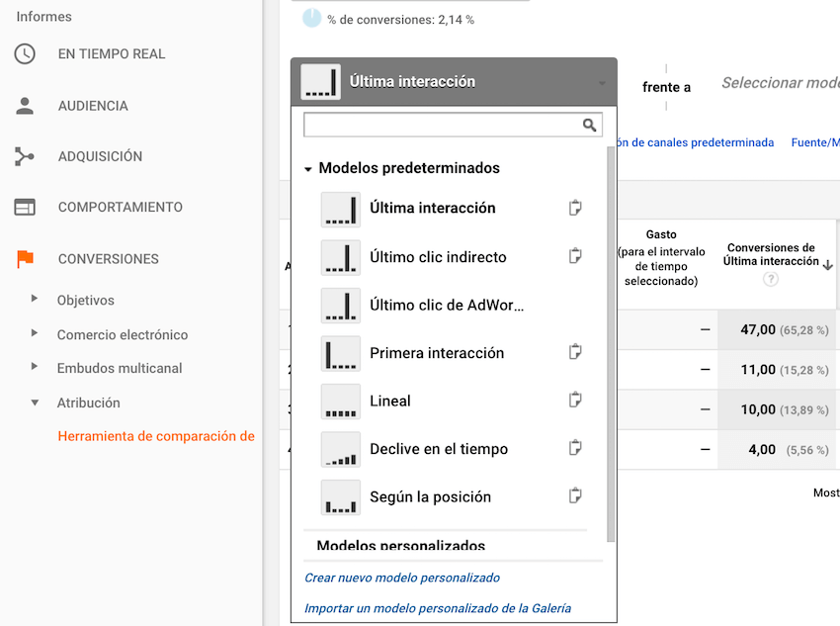Click the Última interacción model thumbnail in list
Image resolution: width=840 pixels, height=626 pixels.
click(341, 210)
